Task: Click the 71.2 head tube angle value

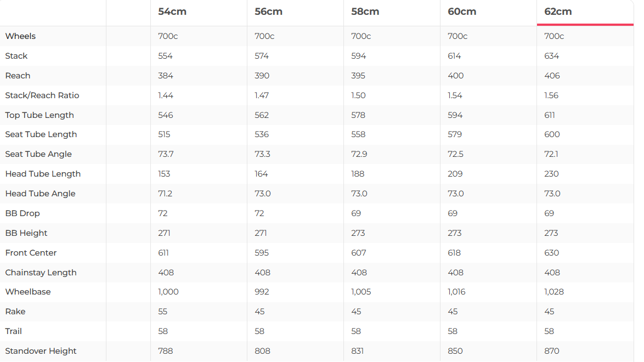Action: point(165,194)
